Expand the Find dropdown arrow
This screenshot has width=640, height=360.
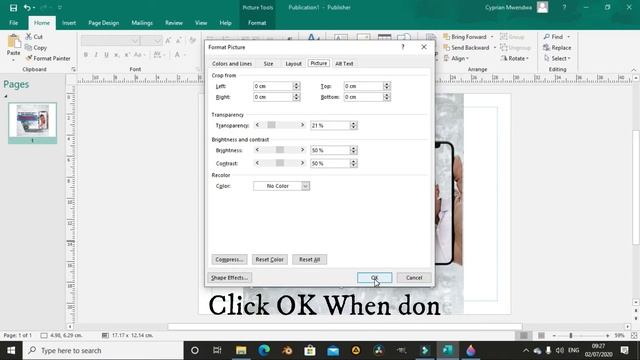(x=569, y=37)
